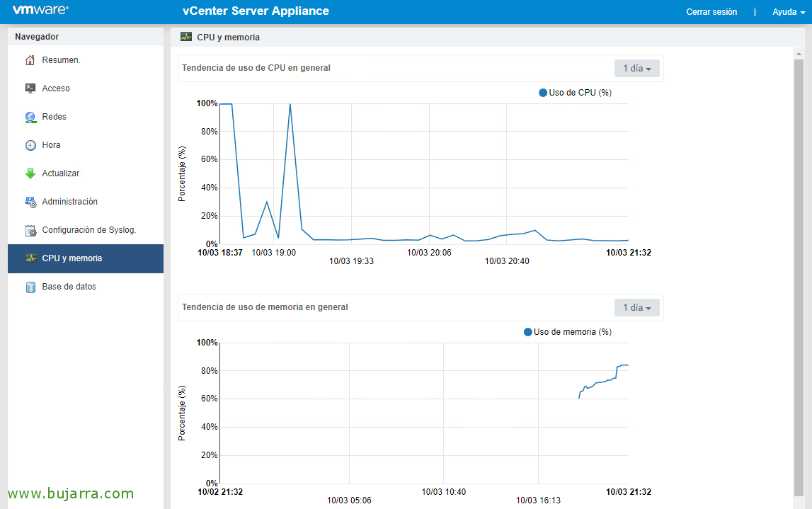
Task: Click the Hora clock icon
Action: (x=30, y=145)
